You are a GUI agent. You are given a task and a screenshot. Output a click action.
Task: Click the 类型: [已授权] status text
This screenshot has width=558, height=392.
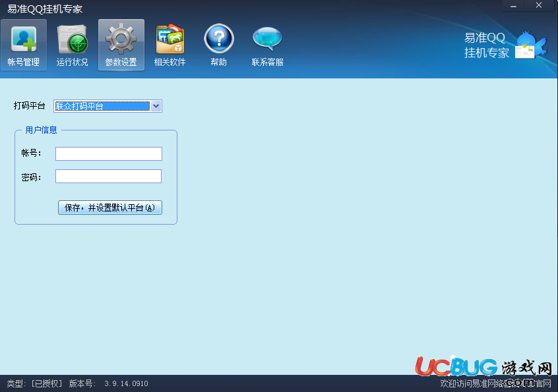click(x=34, y=383)
